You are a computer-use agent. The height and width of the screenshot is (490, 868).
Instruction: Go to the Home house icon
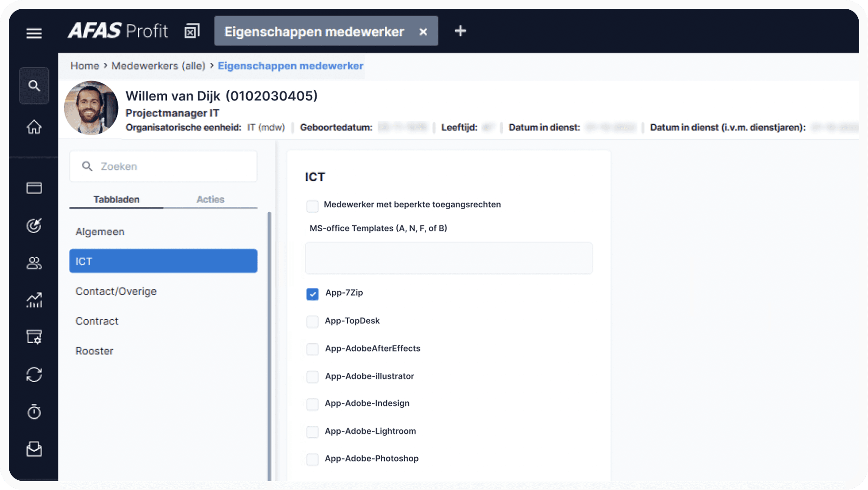pyautogui.click(x=34, y=127)
